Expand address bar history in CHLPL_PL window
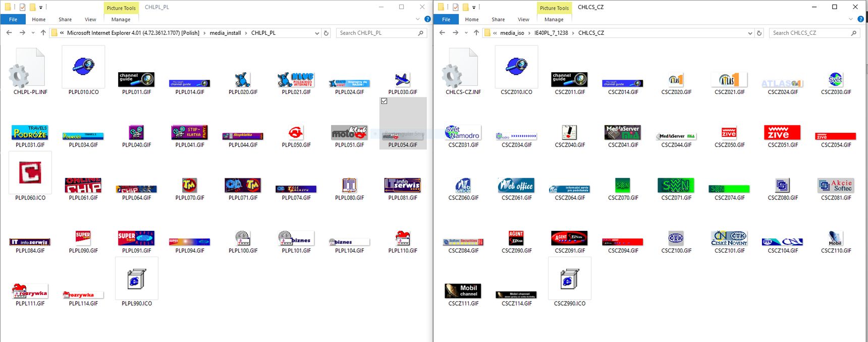 (317, 33)
